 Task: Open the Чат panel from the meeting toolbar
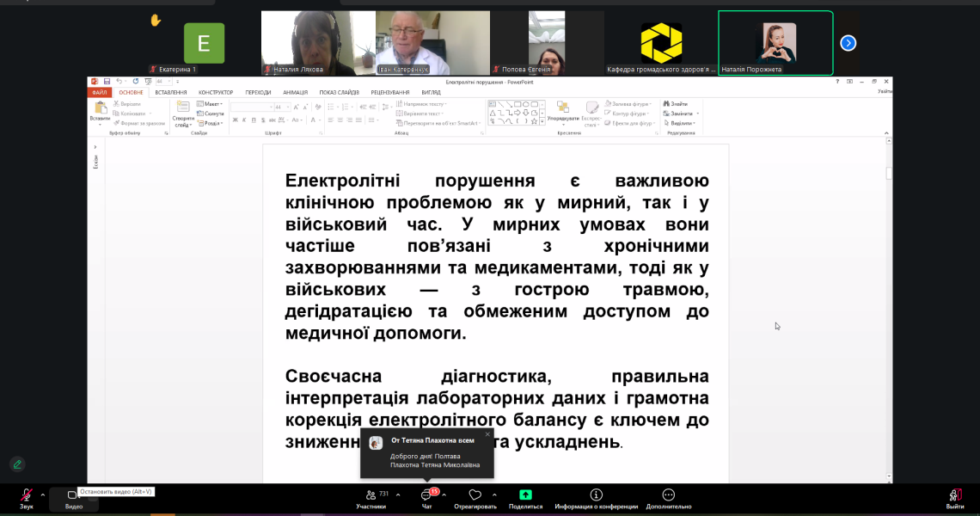click(427, 497)
